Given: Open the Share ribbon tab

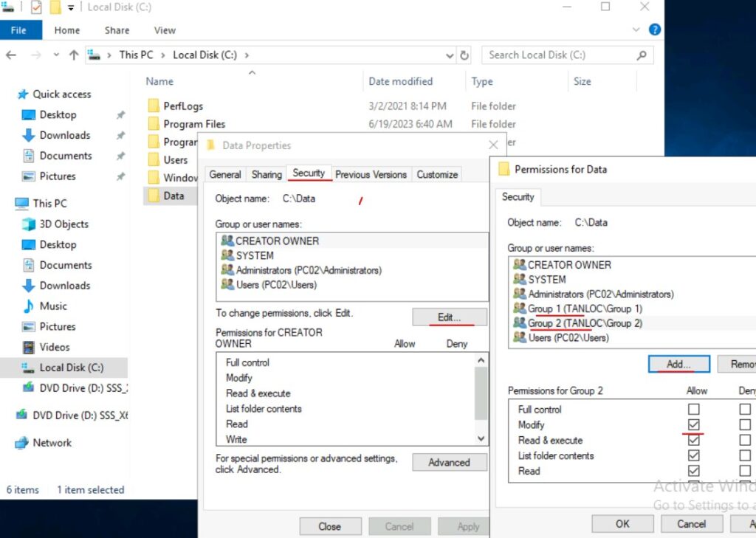Looking at the screenshot, I should (116, 30).
